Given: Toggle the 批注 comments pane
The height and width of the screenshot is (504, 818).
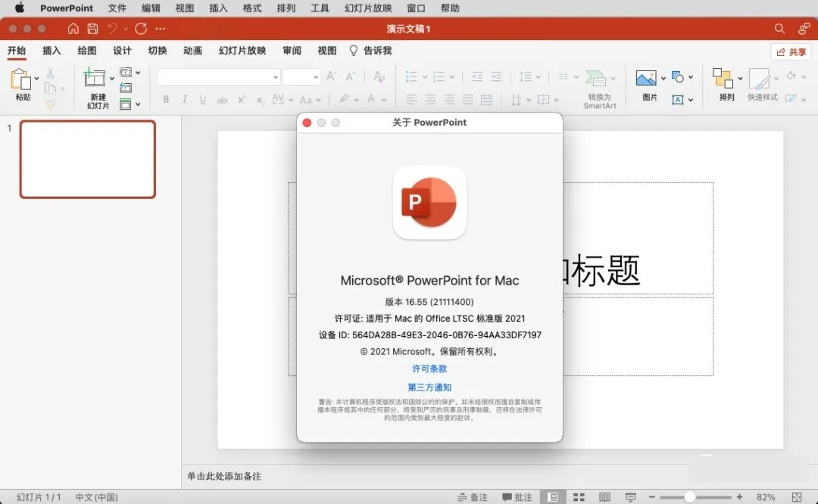Looking at the screenshot, I should pos(517,497).
